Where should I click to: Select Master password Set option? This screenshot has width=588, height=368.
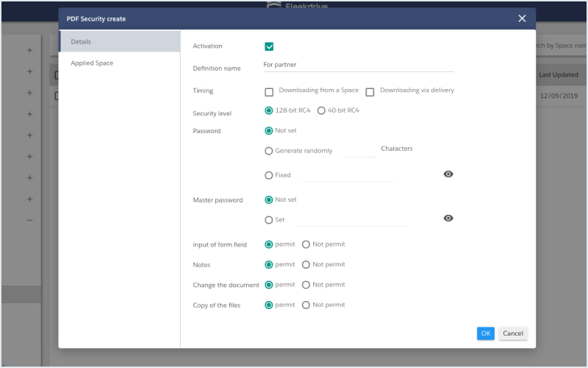[x=268, y=220]
